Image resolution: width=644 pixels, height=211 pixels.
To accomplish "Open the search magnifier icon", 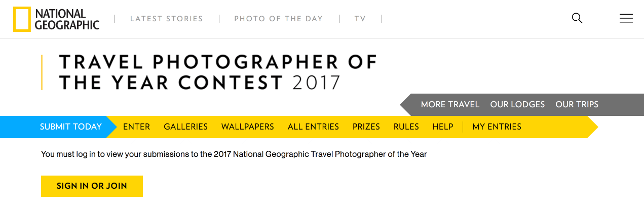I will [x=577, y=19].
